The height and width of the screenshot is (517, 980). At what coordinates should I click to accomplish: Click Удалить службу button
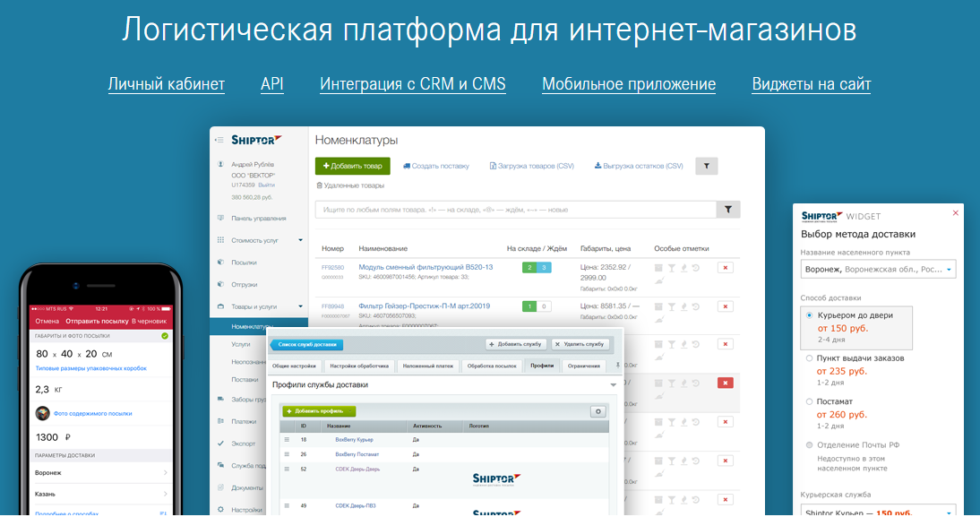coord(580,344)
